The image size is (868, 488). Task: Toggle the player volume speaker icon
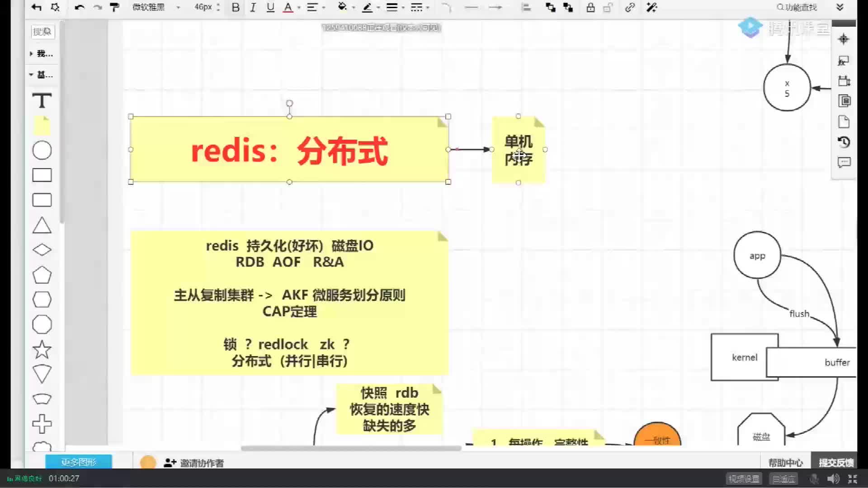[833, 479]
